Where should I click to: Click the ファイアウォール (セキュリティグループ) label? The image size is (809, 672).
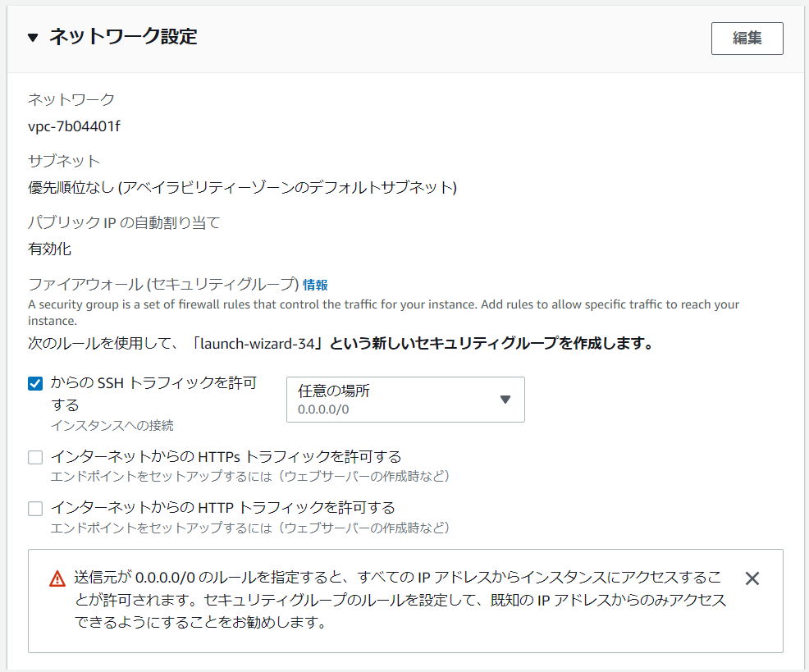point(163,285)
